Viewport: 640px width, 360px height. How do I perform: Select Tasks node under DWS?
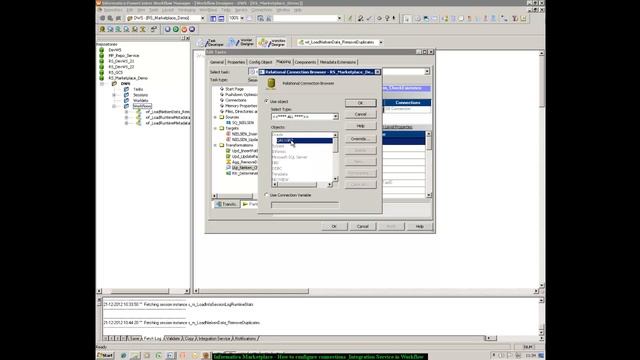[x=138, y=89]
